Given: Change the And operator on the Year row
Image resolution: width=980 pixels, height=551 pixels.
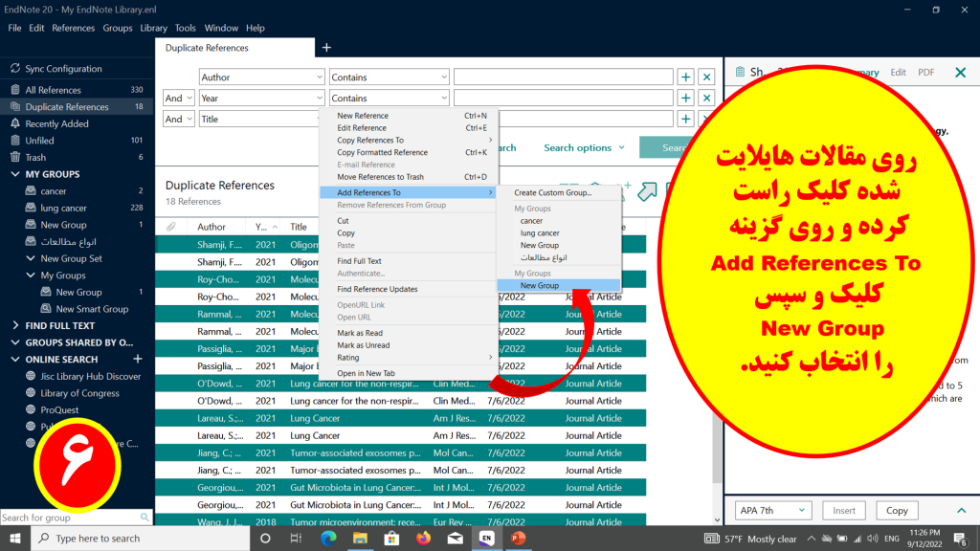Looking at the screenshot, I should tap(178, 99).
